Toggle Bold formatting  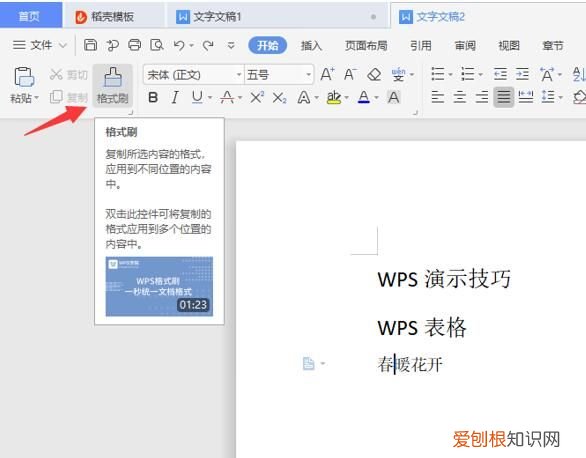click(x=152, y=98)
